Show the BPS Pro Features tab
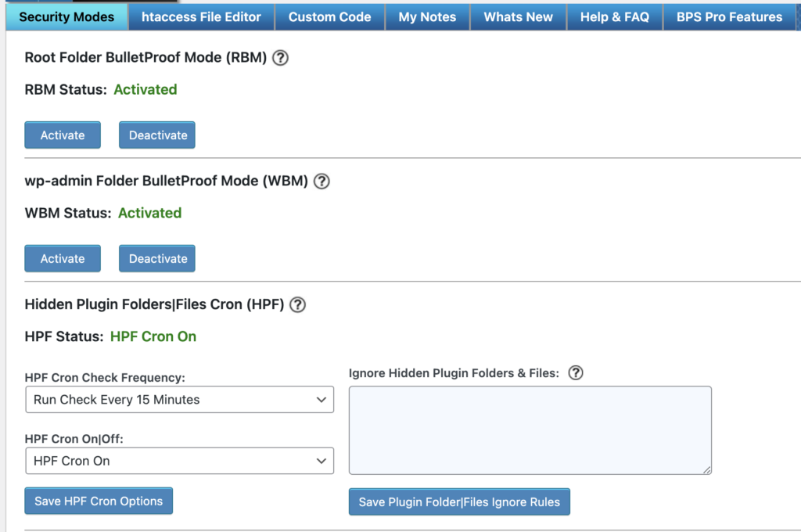The image size is (801, 532). pos(729,17)
